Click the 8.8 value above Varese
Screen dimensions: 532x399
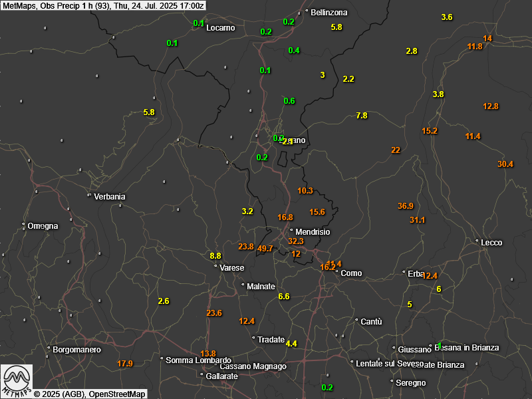215,256
